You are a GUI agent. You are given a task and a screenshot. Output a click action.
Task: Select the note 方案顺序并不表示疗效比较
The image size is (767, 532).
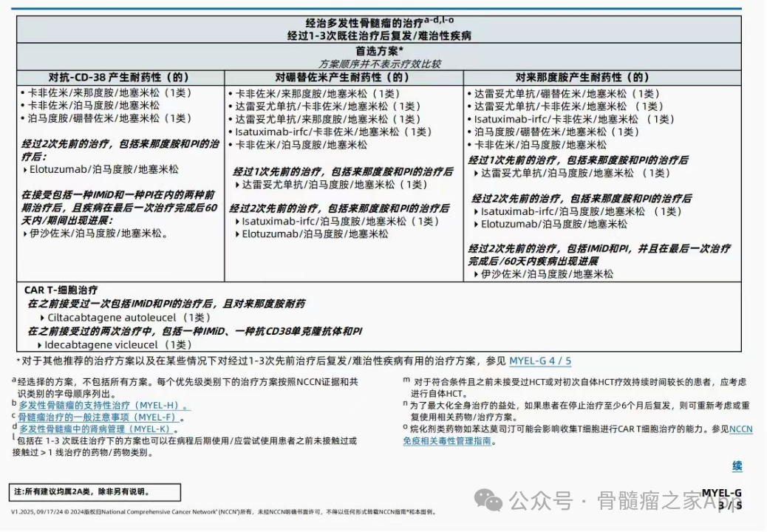(380, 64)
